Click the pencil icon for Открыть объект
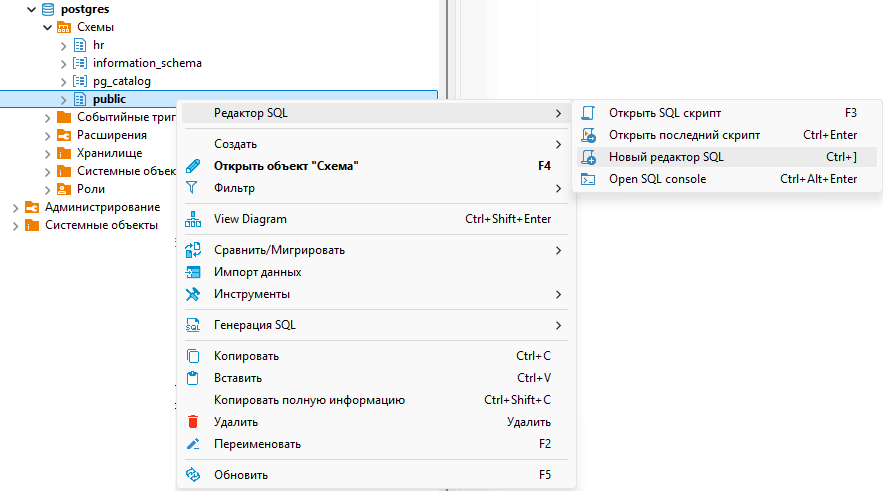 point(193,166)
